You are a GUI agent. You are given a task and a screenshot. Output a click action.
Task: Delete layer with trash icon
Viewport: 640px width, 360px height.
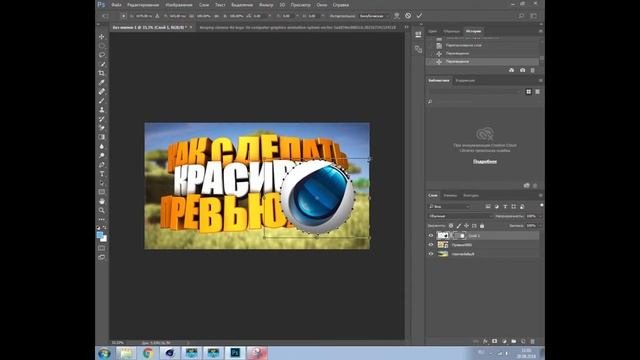click(533, 341)
